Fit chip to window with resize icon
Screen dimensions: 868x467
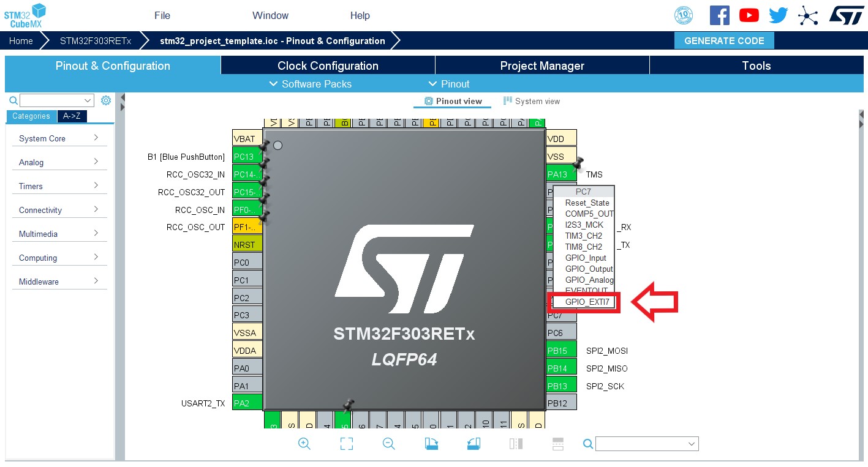[x=347, y=444]
